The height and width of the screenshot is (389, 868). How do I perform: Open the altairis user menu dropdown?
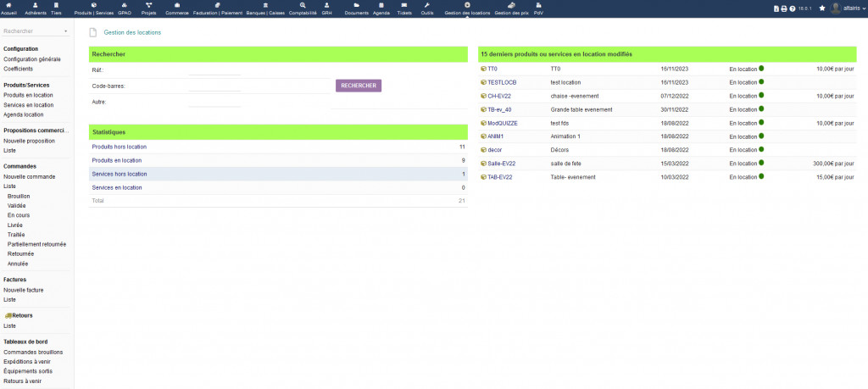848,8
